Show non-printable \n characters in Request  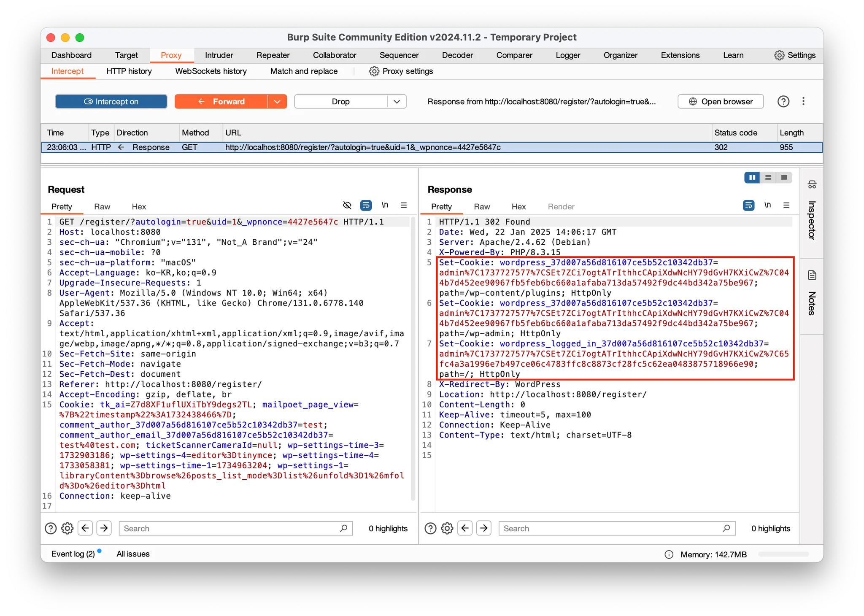(x=385, y=205)
